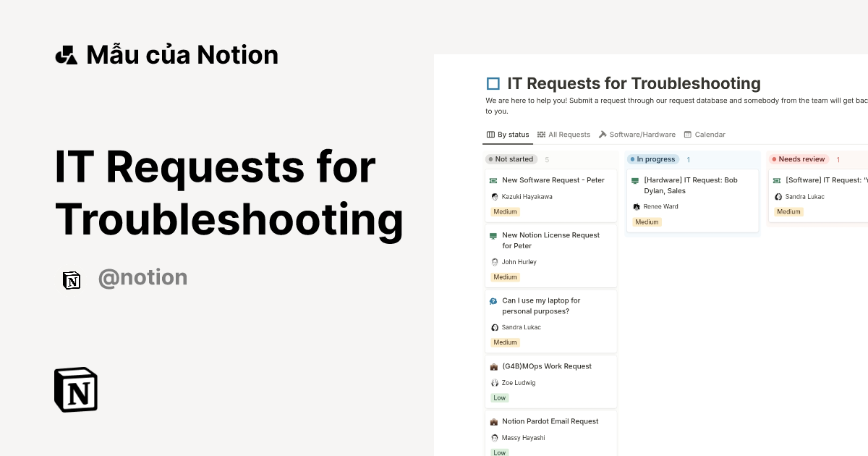868x456 pixels.
Task: Open the Needs review status options
Action: tap(798, 159)
